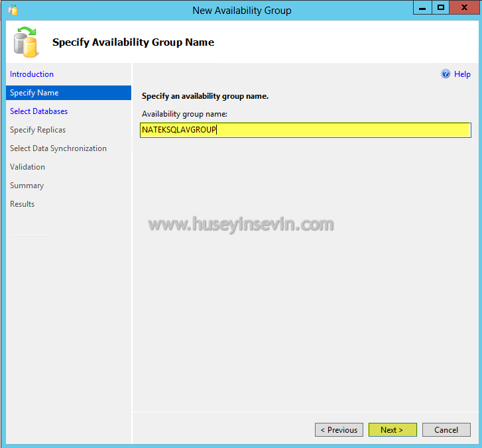Click the Next button
This screenshot has width=482, height=448.
(x=392, y=429)
